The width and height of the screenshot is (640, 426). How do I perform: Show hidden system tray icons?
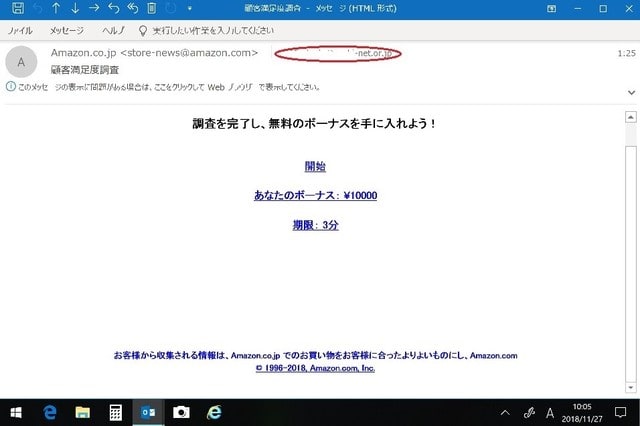click(x=505, y=413)
